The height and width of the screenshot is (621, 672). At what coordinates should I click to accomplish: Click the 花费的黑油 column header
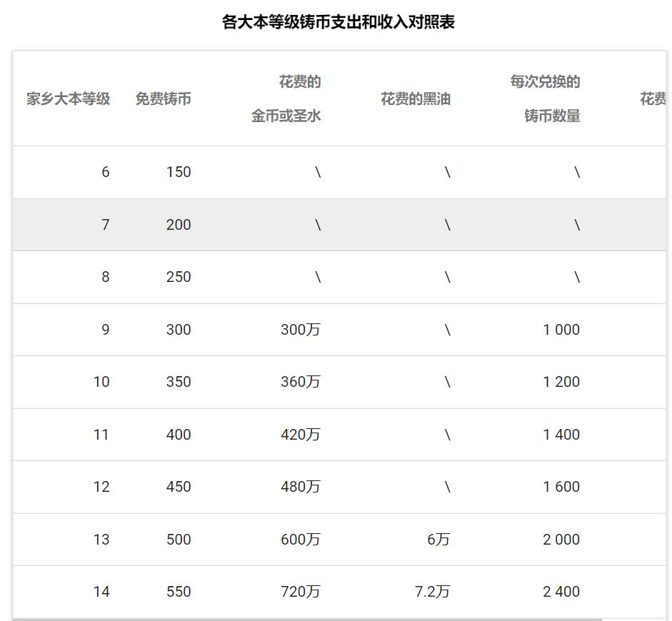[415, 99]
